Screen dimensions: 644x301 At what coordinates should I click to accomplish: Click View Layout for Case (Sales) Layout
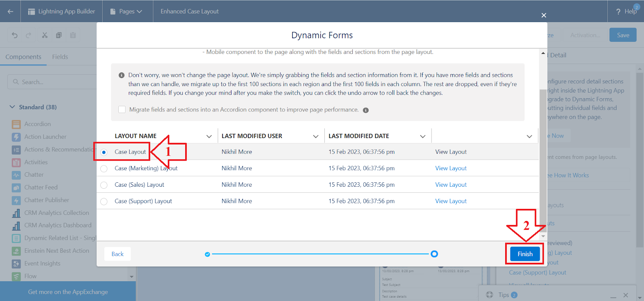(451, 185)
